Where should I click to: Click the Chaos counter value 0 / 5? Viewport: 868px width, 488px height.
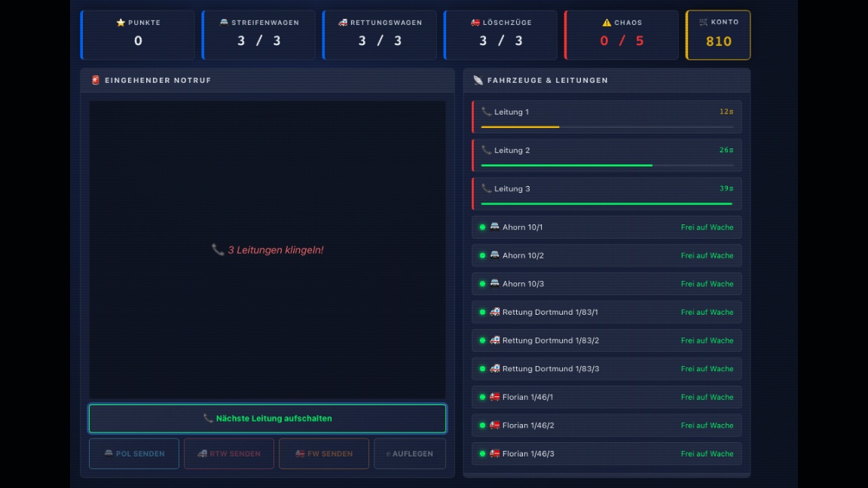622,41
